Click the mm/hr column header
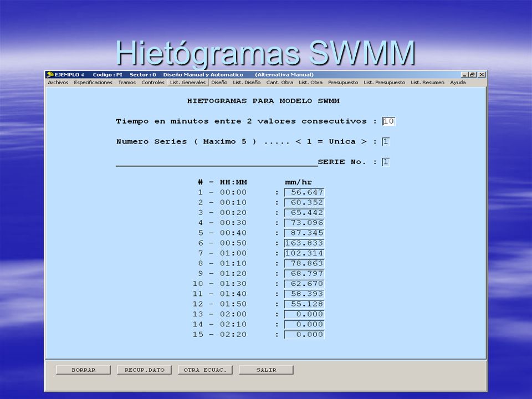The height and width of the screenshot is (399, 532). [298, 182]
